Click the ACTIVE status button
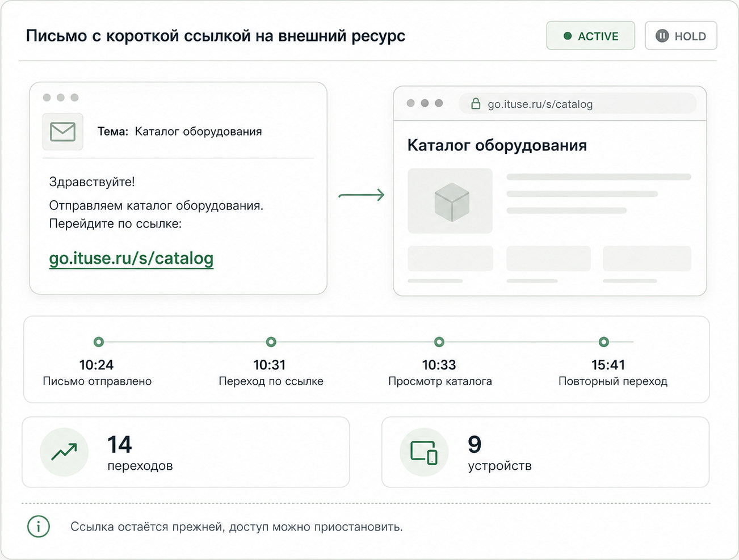 tap(590, 36)
